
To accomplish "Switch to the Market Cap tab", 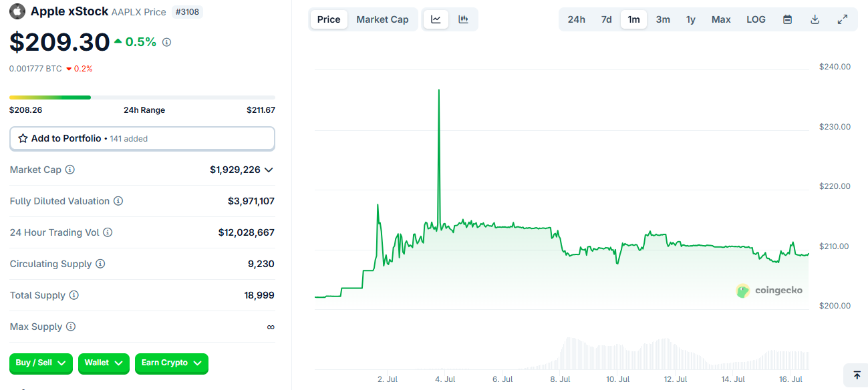I will pos(382,19).
